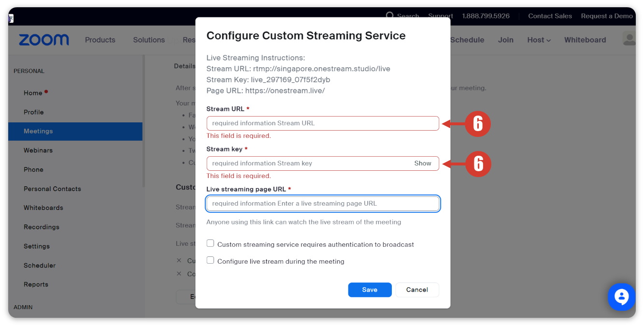Open the chat assistant bubble icon
Image resolution: width=644 pixels, height=327 pixels.
tap(621, 297)
